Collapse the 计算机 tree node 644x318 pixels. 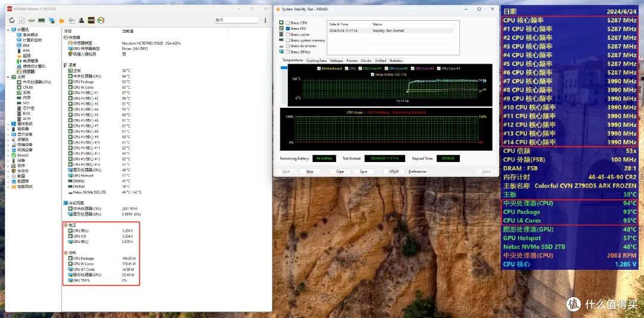pos(8,30)
